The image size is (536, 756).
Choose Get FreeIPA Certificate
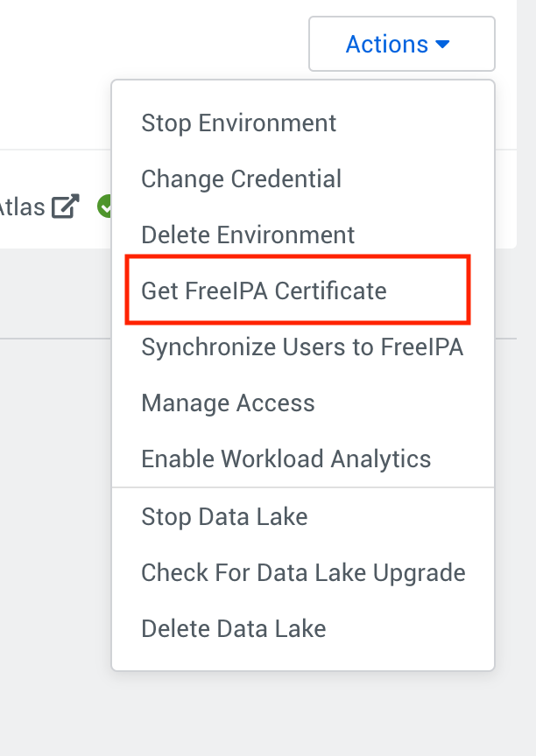point(264,291)
